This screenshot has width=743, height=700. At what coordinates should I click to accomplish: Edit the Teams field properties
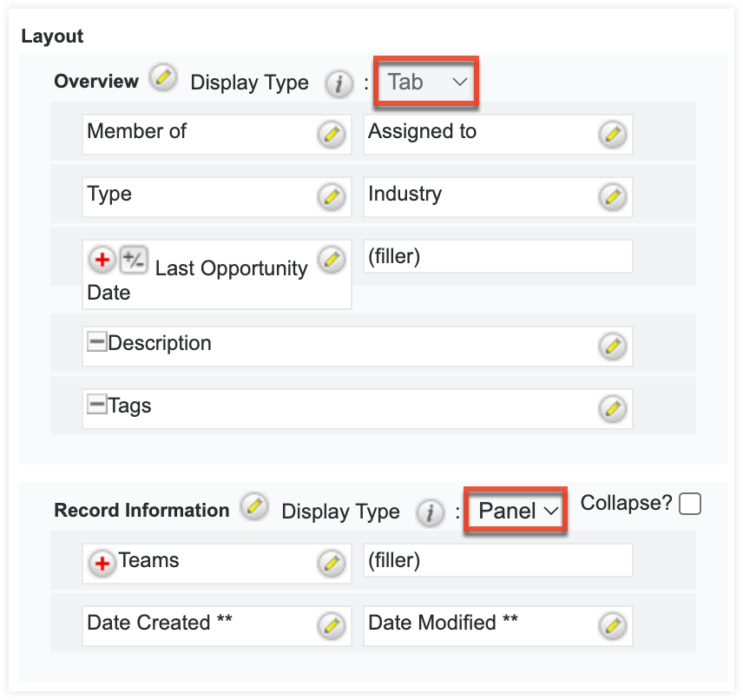[332, 564]
